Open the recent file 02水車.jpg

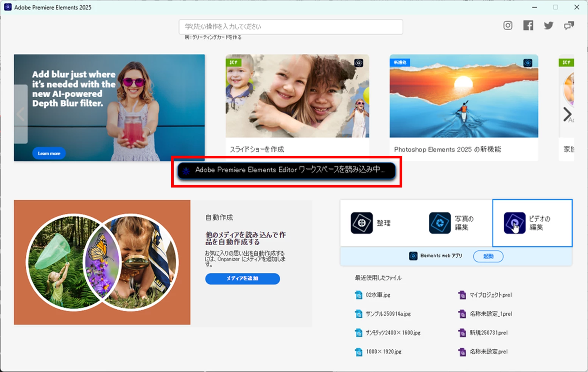[378, 295]
